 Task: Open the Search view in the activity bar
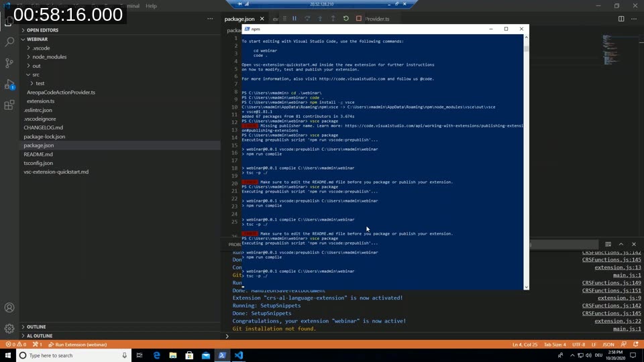click(9, 42)
